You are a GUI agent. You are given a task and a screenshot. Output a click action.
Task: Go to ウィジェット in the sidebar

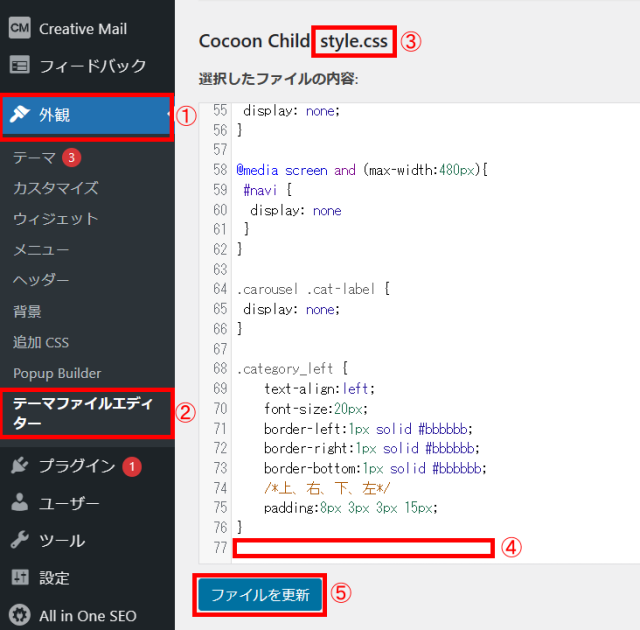tap(55, 219)
